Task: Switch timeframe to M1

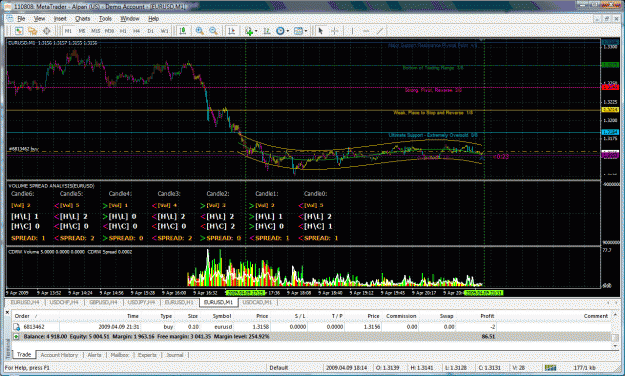Action: [68, 31]
